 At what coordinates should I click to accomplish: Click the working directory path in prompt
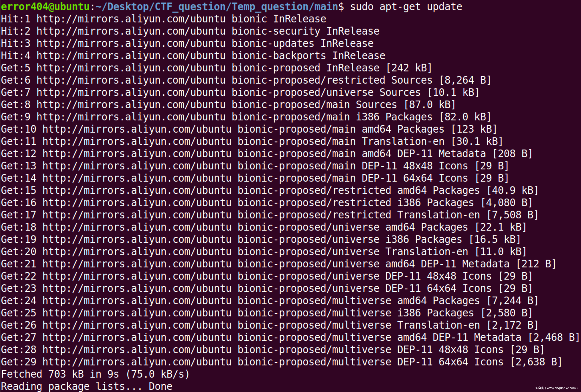[x=217, y=7]
